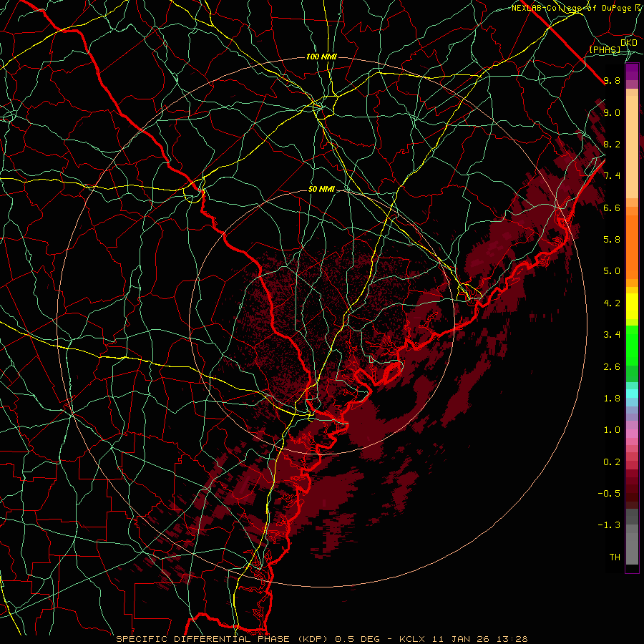Viewport: 644px width, 644px height.
Task: Click the 100 NMI range ring label
Action: coord(321,57)
